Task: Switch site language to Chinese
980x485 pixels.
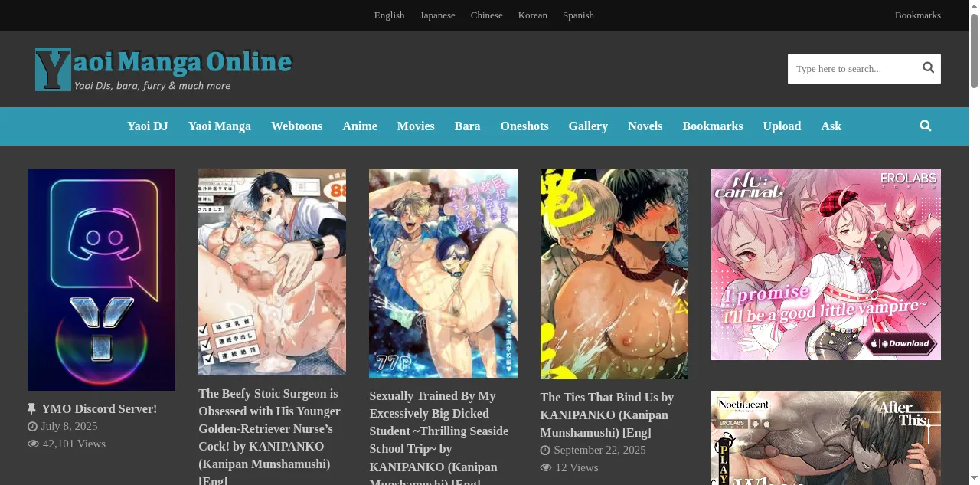Action: pos(487,15)
